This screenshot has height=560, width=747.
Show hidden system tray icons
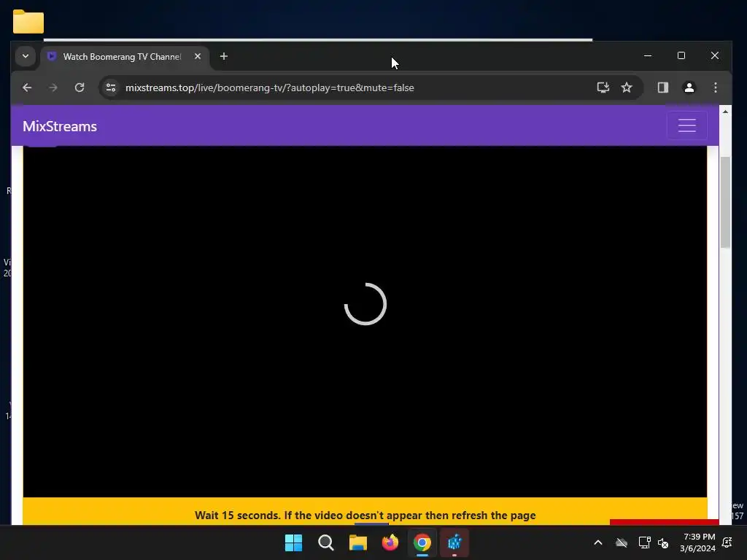click(598, 542)
